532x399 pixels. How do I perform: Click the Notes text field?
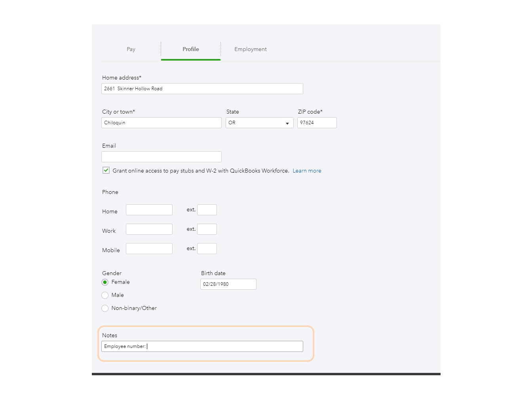point(202,346)
